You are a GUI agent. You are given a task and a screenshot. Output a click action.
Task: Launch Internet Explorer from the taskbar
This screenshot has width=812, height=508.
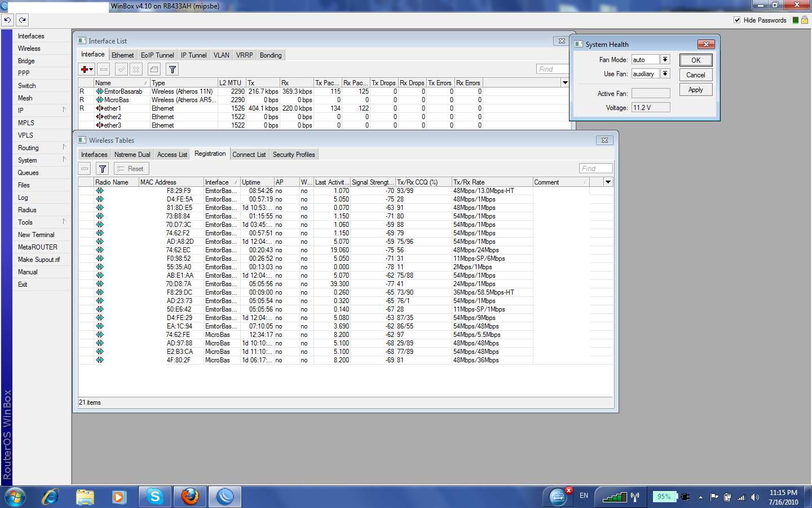click(50, 497)
